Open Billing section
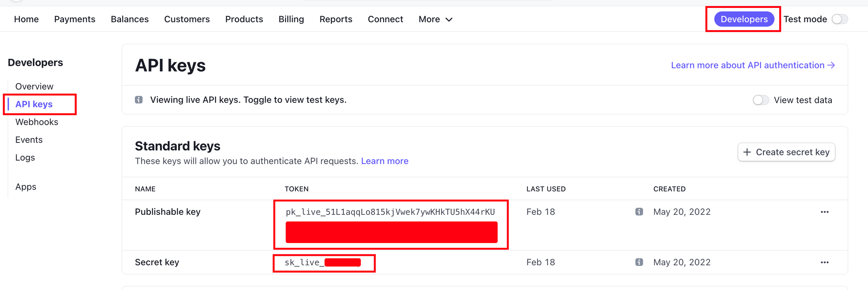This screenshot has width=868, height=290. pyautogui.click(x=291, y=19)
